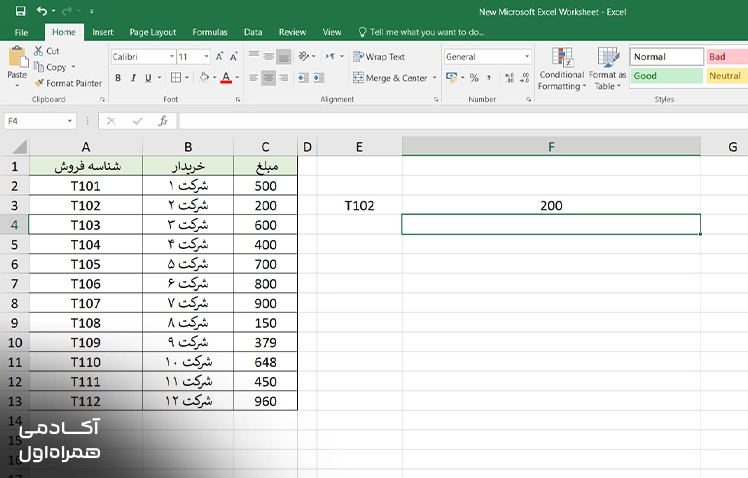The image size is (748, 478).
Task: Open the font size dropdown
Action: pyautogui.click(x=206, y=56)
